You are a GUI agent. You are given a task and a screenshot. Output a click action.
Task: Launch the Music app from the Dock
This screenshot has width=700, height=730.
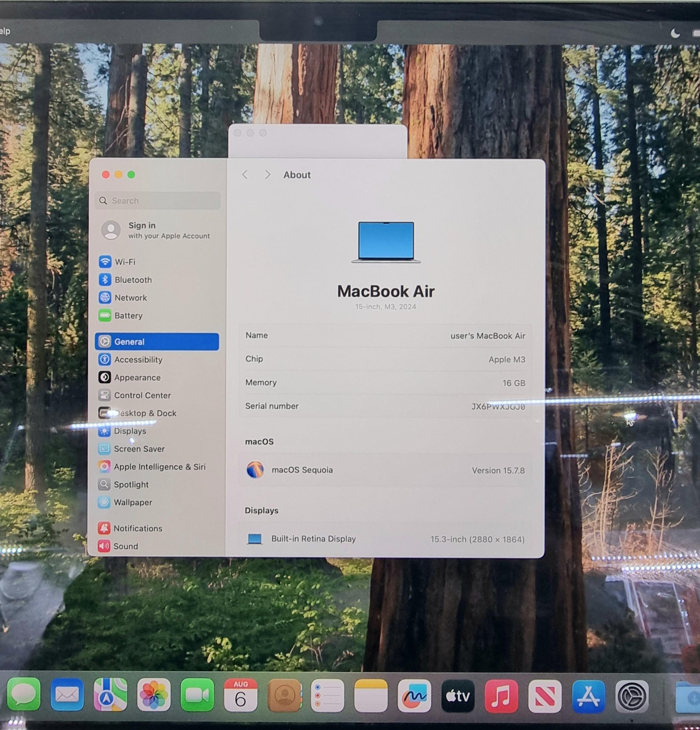[501, 696]
